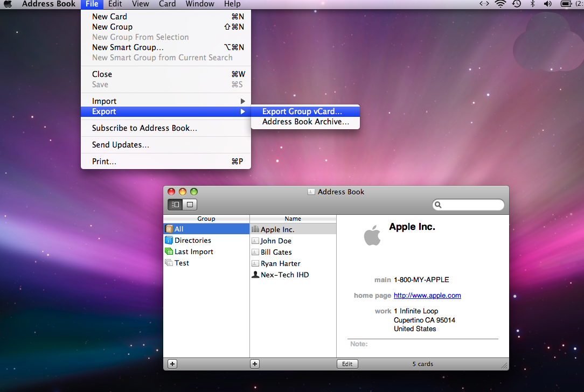
Task: Add a new card with plus button
Action: 255,364
